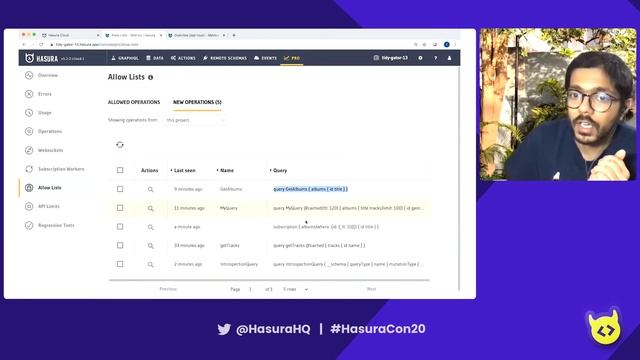Click the browser back arrow
640x360 pixels.
pyautogui.click(x=24, y=44)
